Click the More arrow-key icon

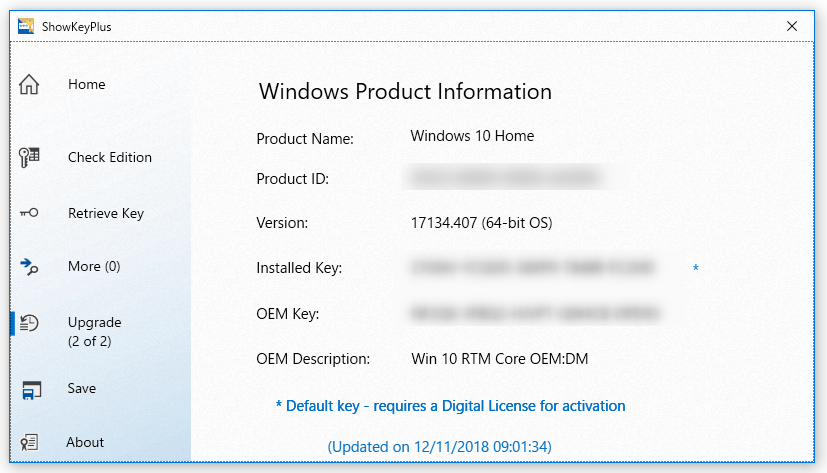point(29,266)
